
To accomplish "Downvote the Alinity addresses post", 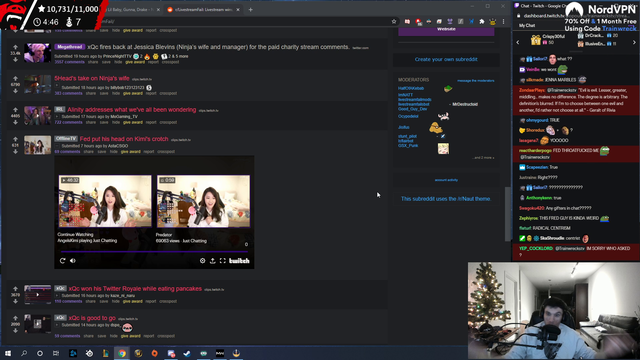I will pos(16,122).
